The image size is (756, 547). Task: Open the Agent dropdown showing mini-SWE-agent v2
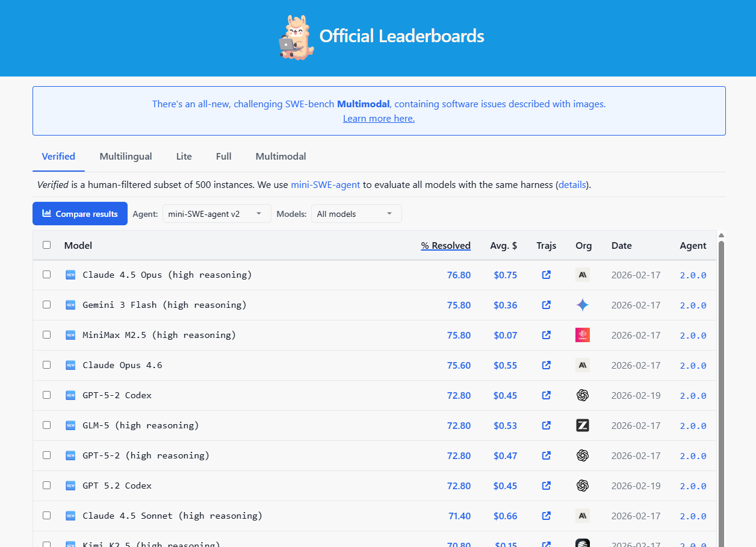point(217,214)
